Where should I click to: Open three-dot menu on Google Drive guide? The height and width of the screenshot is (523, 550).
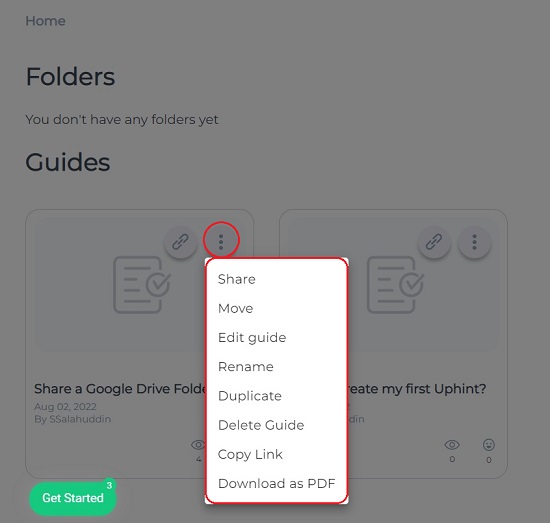[221, 242]
